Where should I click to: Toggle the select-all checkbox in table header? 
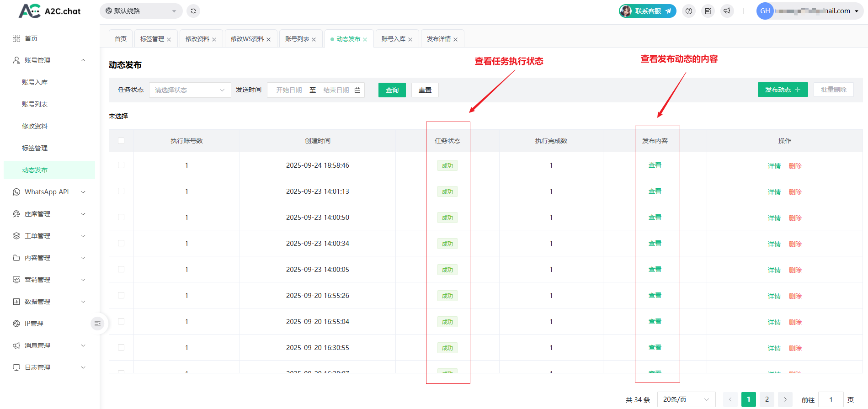(121, 141)
